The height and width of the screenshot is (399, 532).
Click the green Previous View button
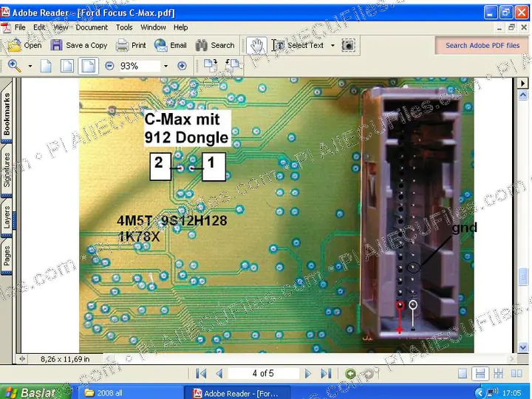(350, 374)
